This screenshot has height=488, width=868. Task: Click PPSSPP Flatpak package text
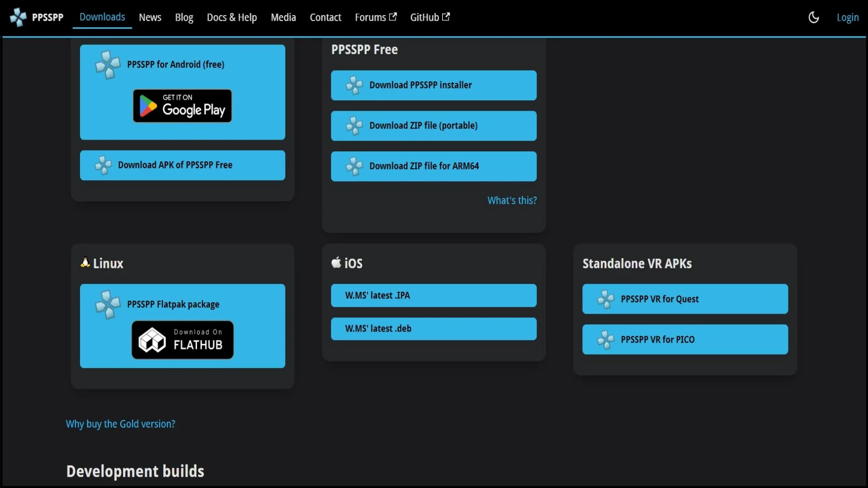pos(173,305)
